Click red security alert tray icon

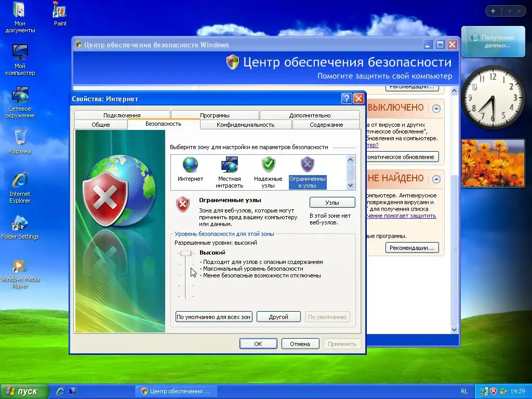click(x=494, y=391)
